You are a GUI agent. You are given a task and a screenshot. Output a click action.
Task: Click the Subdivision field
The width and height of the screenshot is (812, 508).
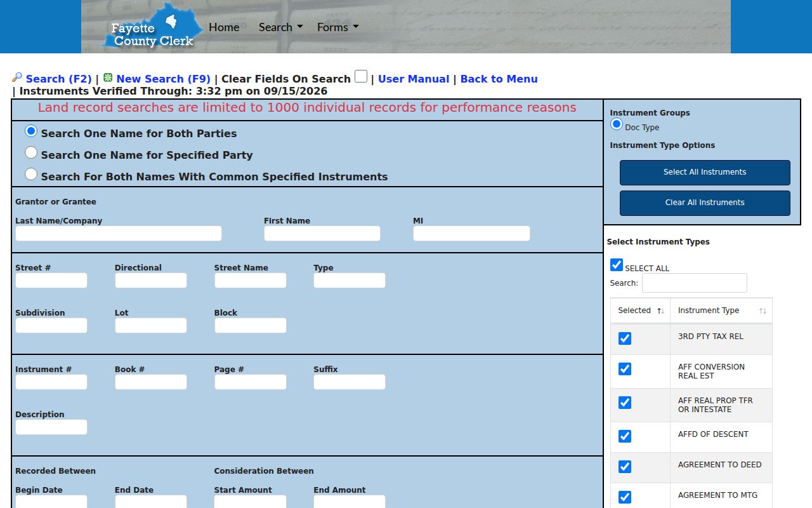click(x=51, y=325)
